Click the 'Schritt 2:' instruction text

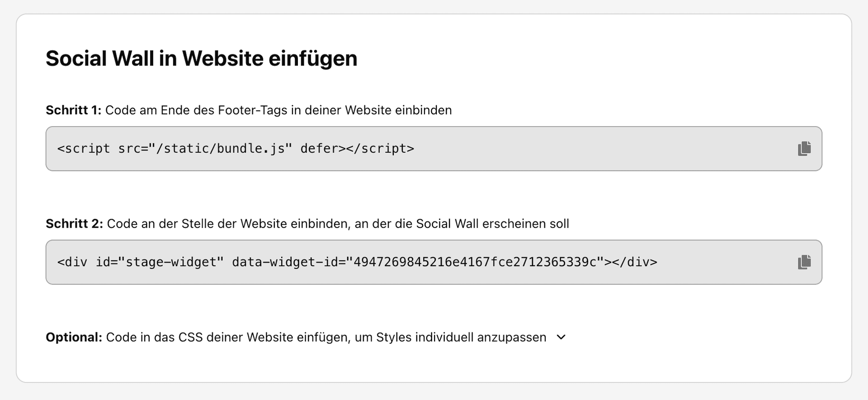click(x=307, y=224)
